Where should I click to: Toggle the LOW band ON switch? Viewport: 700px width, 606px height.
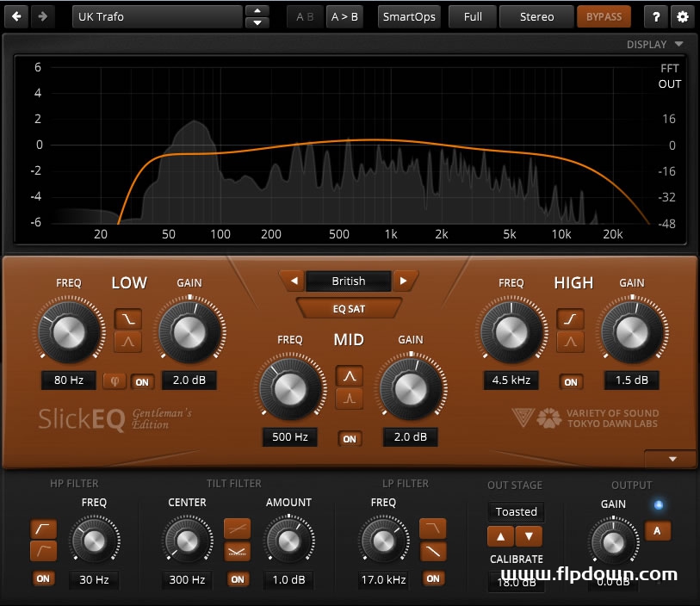tap(142, 382)
